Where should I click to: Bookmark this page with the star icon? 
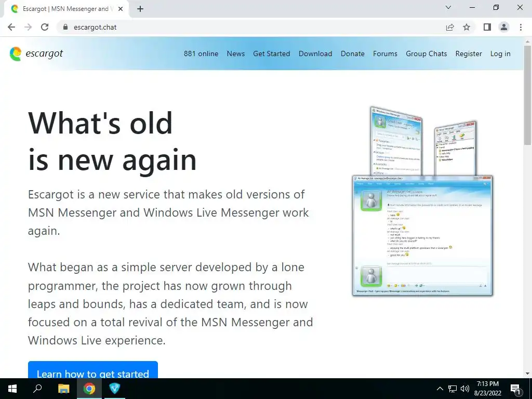(467, 27)
